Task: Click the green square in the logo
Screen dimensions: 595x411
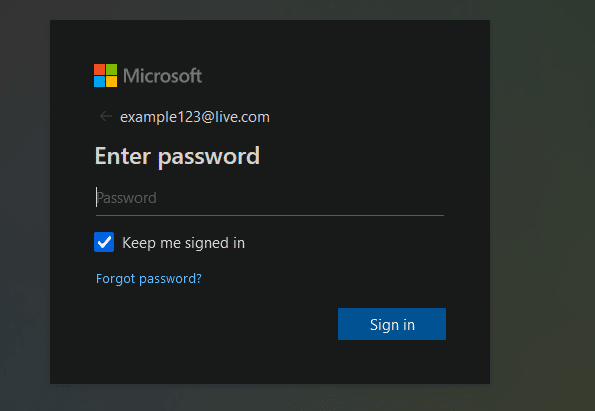Action: click(x=112, y=69)
